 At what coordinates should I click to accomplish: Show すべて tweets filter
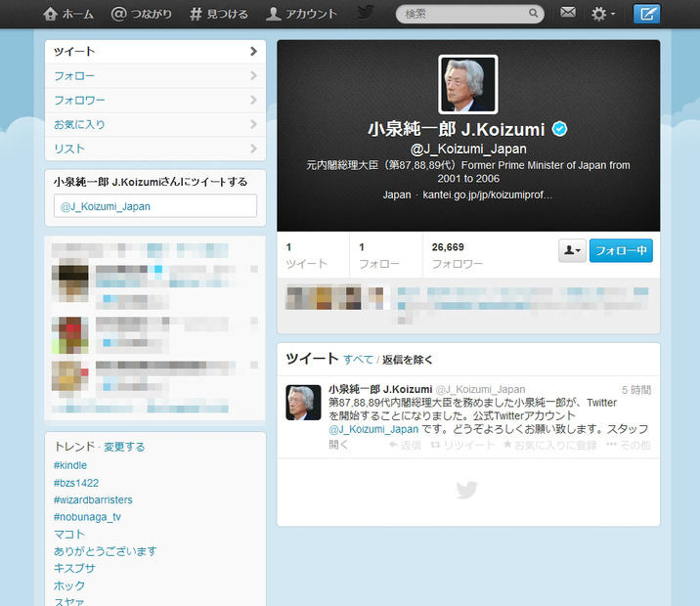[x=358, y=360]
